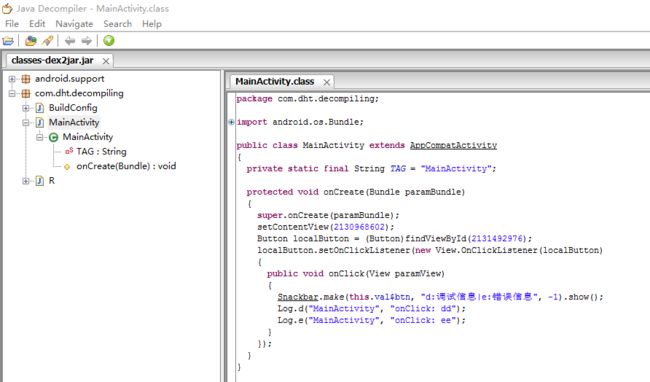Screen dimensions: 650x382
Task: Click the green round toolbar icon
Action: tap(109, 41)
